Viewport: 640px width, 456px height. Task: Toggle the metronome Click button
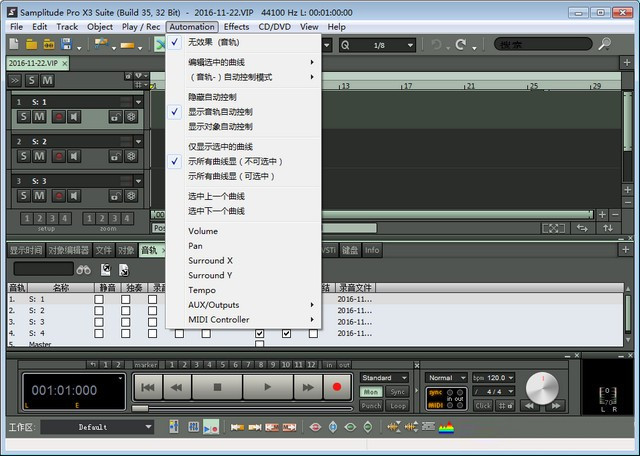click(483, 406)
